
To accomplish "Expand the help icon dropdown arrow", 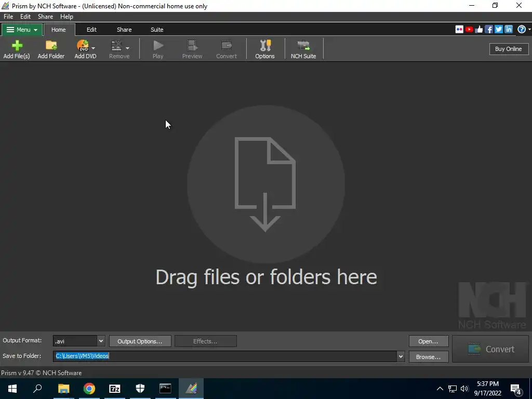I will point(529,30).
